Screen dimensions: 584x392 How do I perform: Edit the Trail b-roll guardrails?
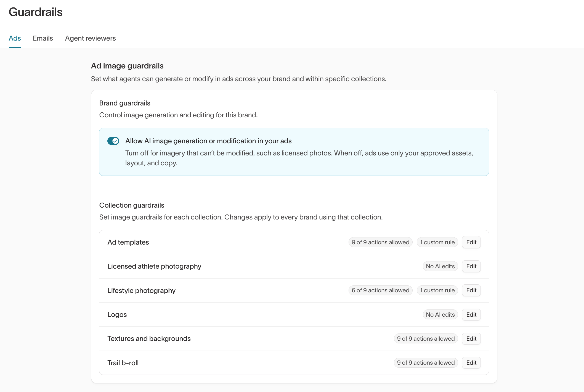(471, 362)
